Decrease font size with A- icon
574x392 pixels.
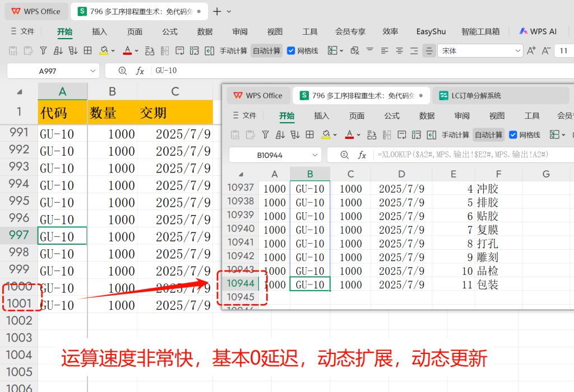click(x=546, y=50)
